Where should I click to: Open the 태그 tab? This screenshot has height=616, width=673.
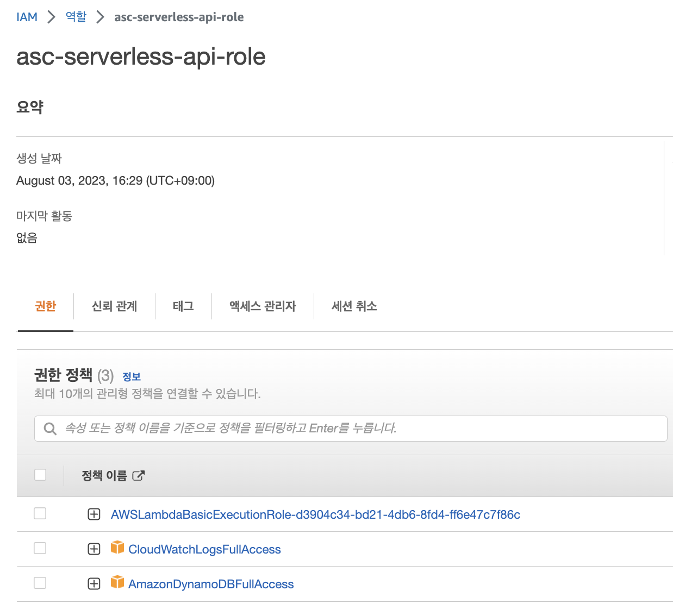pos(183,306)
